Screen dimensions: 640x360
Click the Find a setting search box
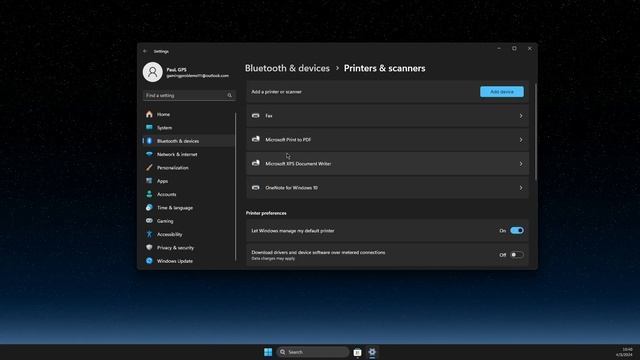[x=189, y=96]
